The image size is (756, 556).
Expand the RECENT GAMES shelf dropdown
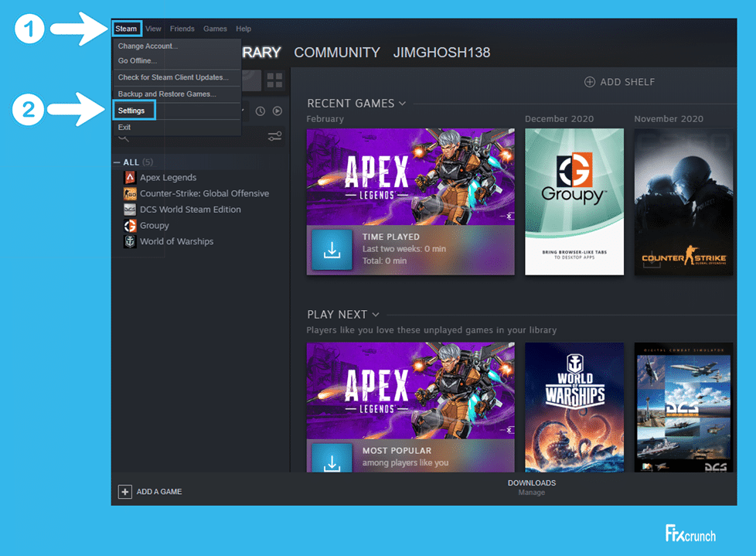point(403,104)
